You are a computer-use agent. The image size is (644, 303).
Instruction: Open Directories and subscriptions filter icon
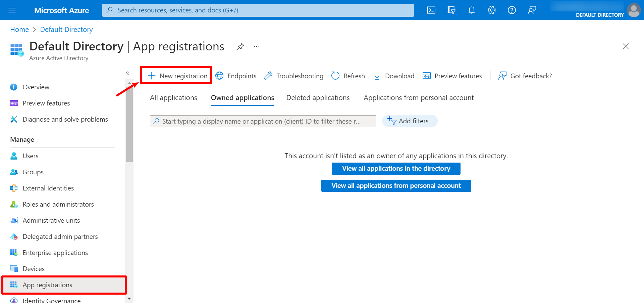pyautogui.click(x=451, y=10)
